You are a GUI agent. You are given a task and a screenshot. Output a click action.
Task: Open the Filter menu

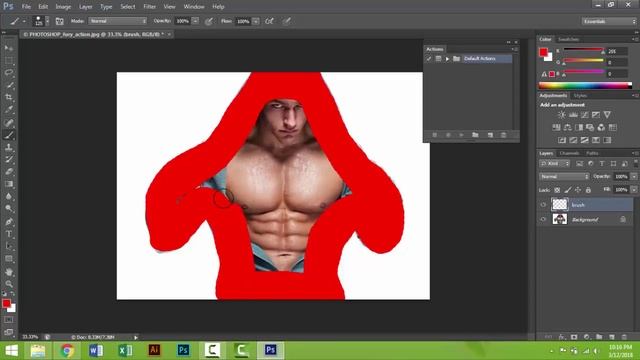[149, 7]
